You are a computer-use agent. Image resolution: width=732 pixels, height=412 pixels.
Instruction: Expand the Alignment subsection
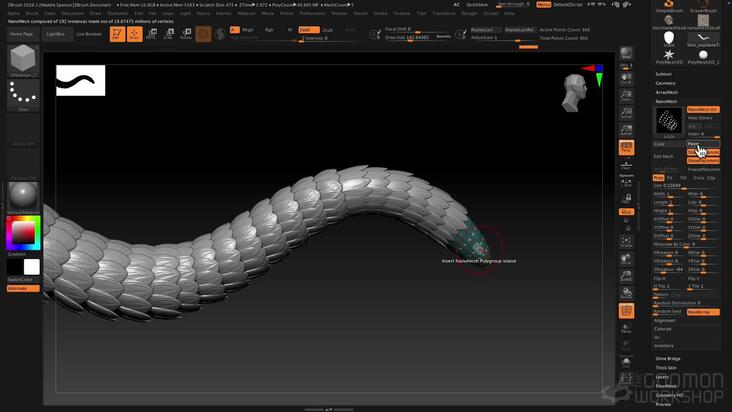coord(664,321)
